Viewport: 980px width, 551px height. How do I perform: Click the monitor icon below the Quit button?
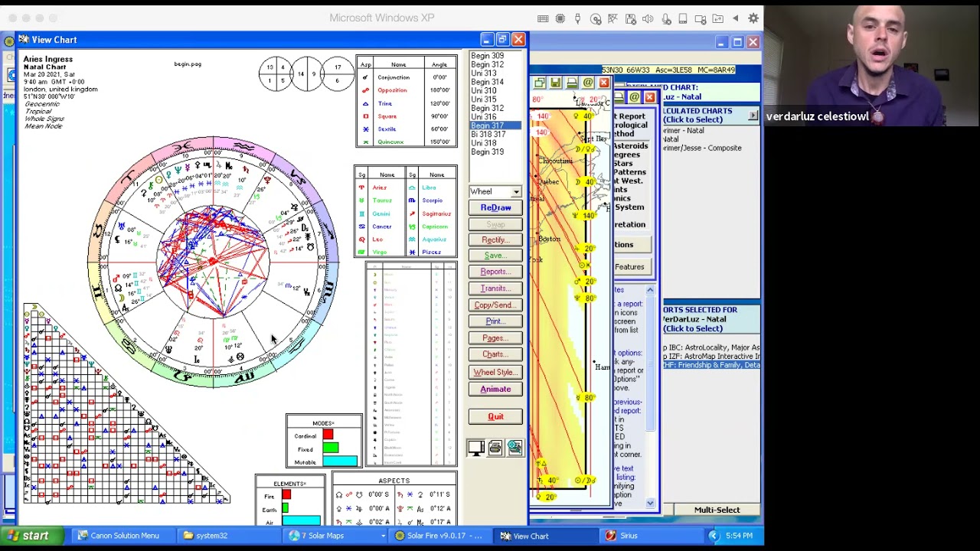[x=476, y=448]
